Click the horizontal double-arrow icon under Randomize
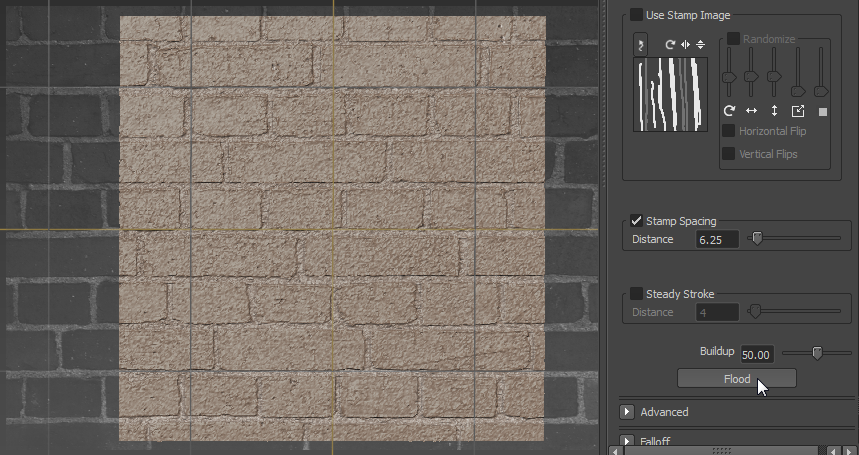The image size is (859, 455). (751, 111)
